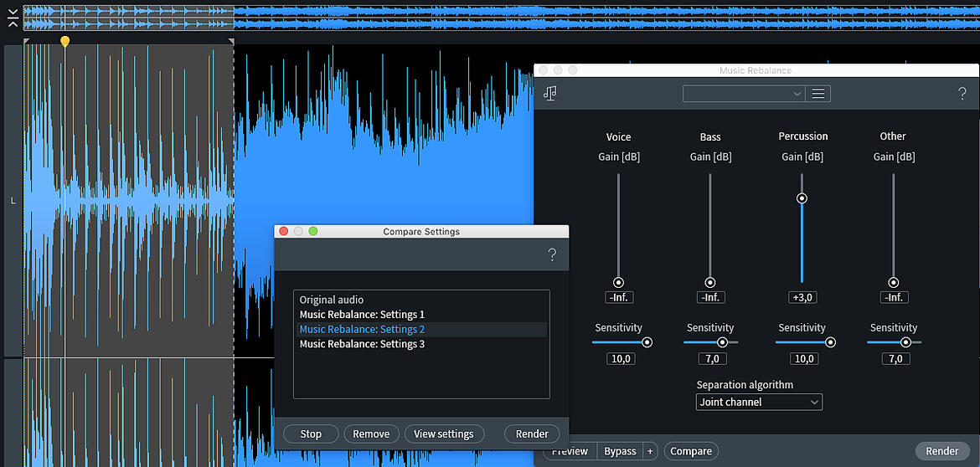Viewport: 980px width, 467px height.
Task: Collapse the waveform overview toggle icon
Action: click(13, 18)
